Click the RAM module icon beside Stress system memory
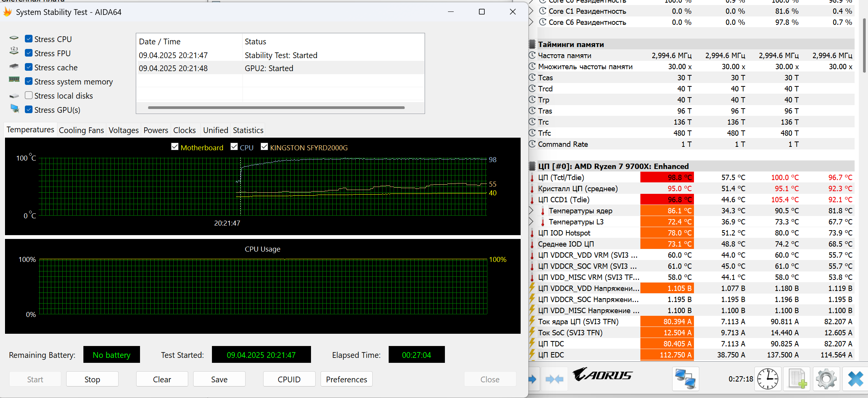868x398 pixels. pyautogui.click(x=14, y=80)
